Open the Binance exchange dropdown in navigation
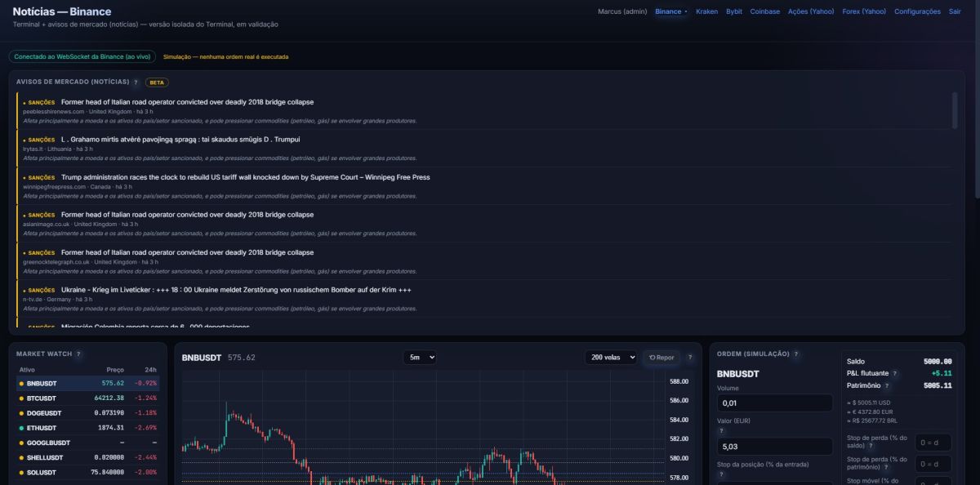This screenshot has height=485, width=980. [671, 11]
